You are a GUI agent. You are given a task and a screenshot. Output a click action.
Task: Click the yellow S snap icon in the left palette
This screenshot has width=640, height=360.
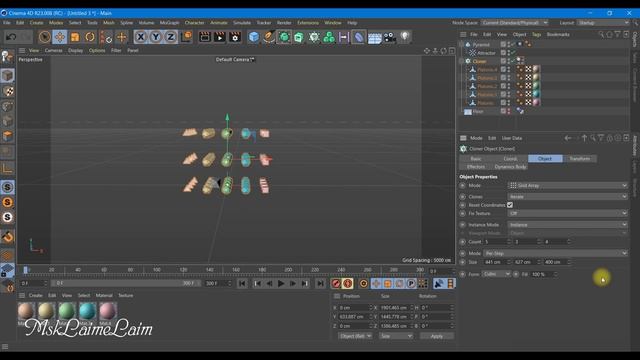click(7, 202)
